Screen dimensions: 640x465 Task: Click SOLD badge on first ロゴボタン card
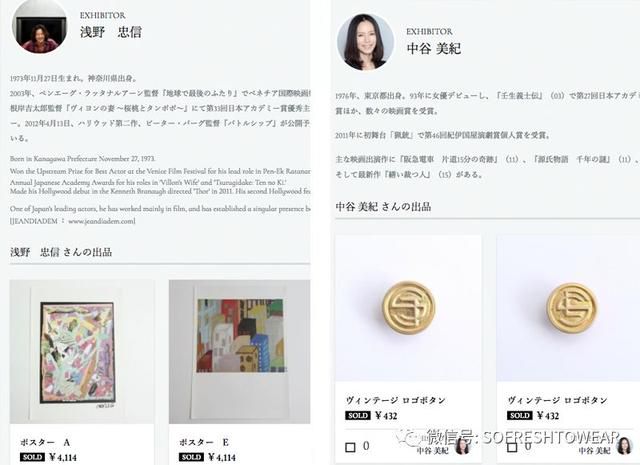point(358,416)
